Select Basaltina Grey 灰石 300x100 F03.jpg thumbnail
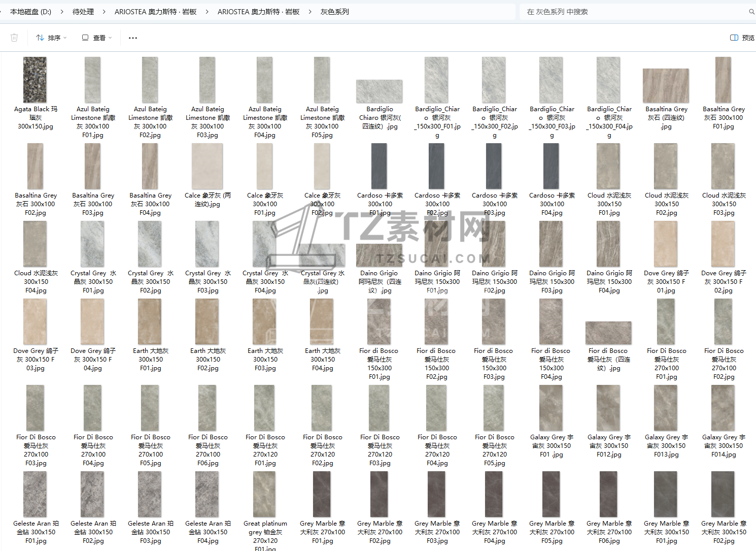756x551 pixels. pos(92,166)
